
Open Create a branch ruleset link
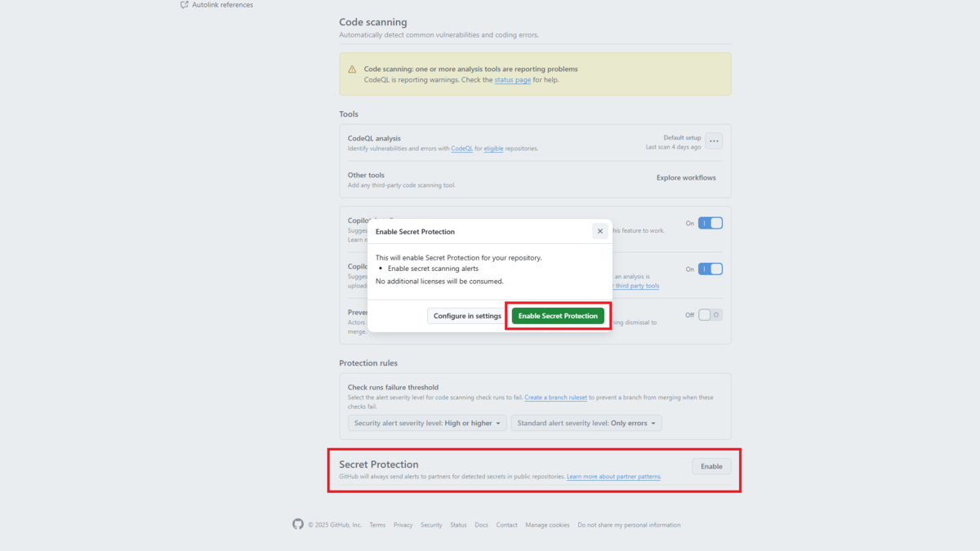[555, 398]
